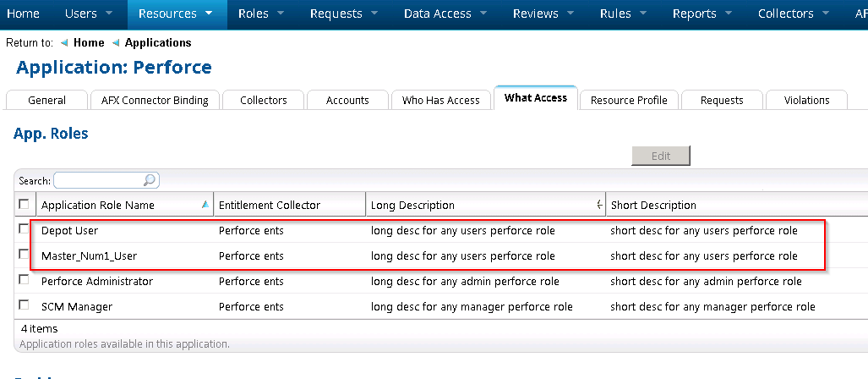Click Perforce ents in the SCM Manager row
Viewport: 868px width, 379px height.
251,307
